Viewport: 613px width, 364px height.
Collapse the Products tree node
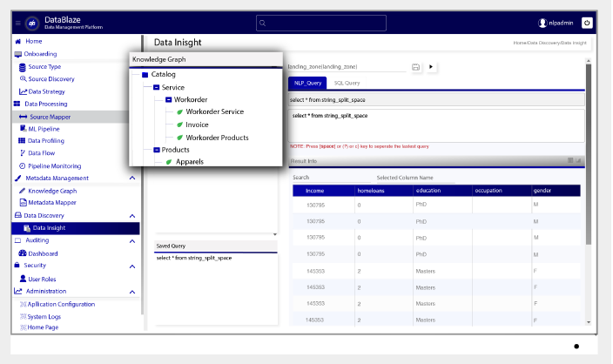(156, 150)
